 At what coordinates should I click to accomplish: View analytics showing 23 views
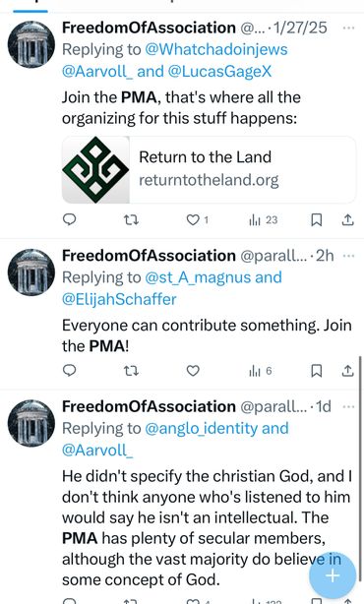coord(263,220)
